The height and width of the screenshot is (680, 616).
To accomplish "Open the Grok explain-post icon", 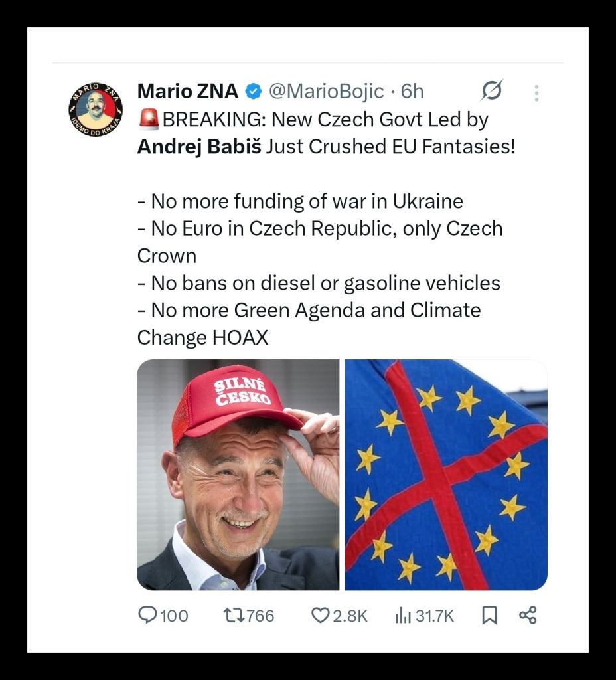I will click(492, 91).
